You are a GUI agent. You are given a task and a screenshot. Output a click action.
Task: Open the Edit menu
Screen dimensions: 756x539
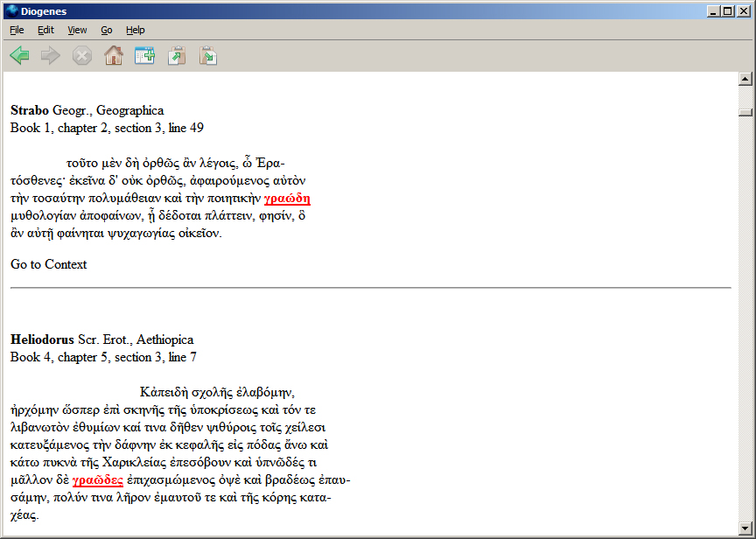pos(45,30)
